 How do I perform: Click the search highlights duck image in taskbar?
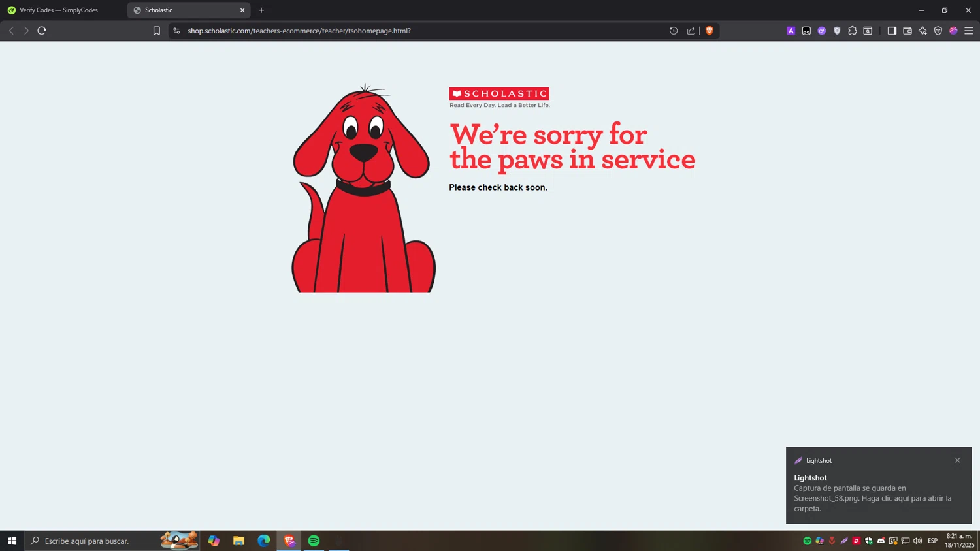point(179,541)
